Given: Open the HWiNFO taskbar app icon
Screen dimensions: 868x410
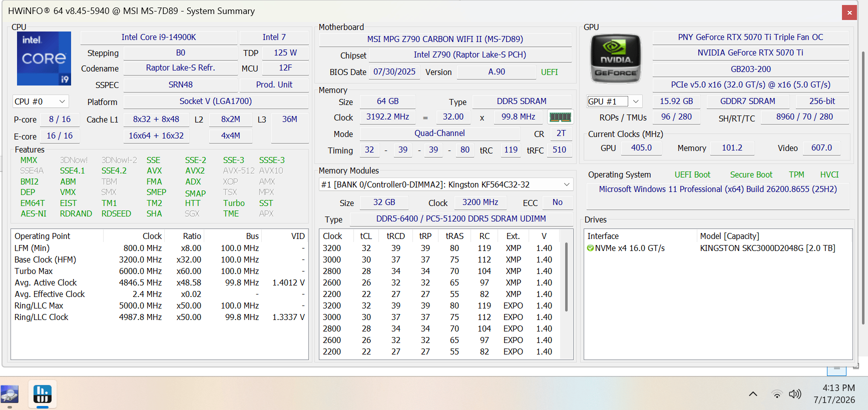Looking at the screenshot, I should point(43,394).
